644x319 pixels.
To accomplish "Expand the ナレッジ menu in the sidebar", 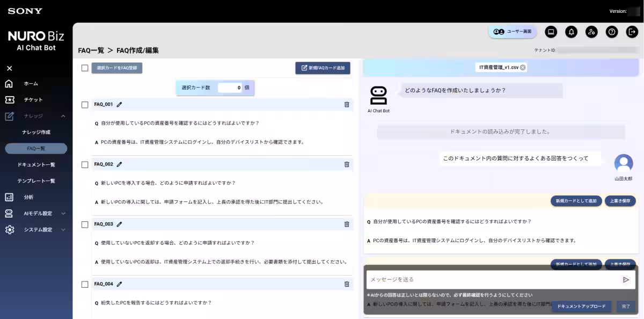I will 35,116.
